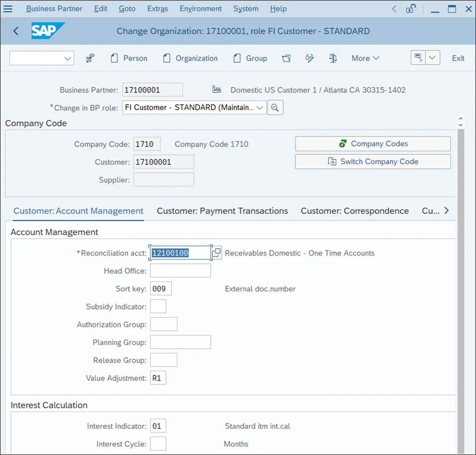Open value help for Reconciliation account
The width and height of the screenshot is (476, 455).
click(x=217, y=253)
